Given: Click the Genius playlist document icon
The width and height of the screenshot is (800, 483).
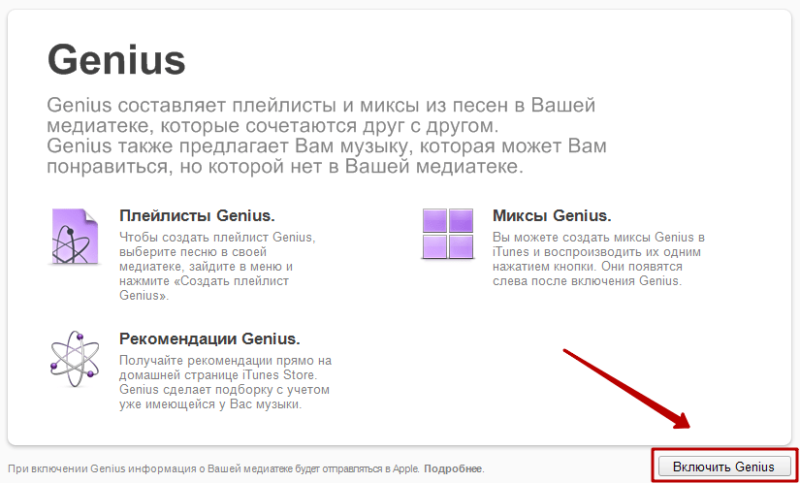Looking at the screenshot, I should (x=74, y=236).
